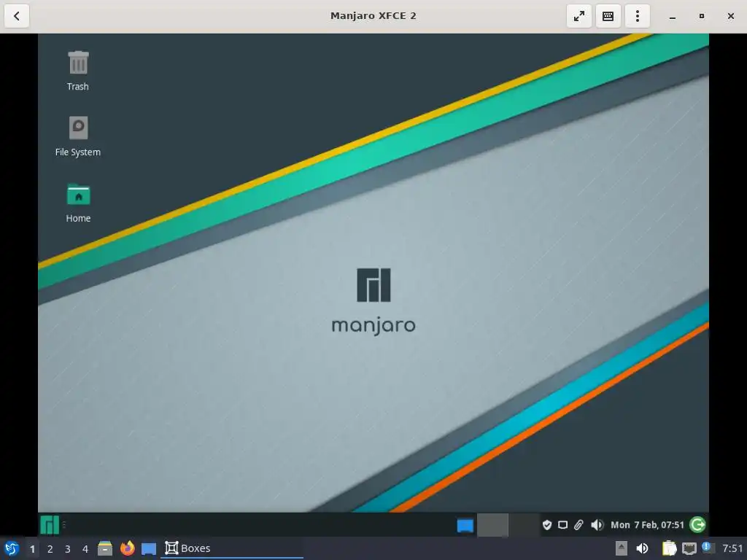The height and width of the screenshot is (560, 747).
Task: Click the blue desktop icon in host taskbar
Action: [149, 549]
